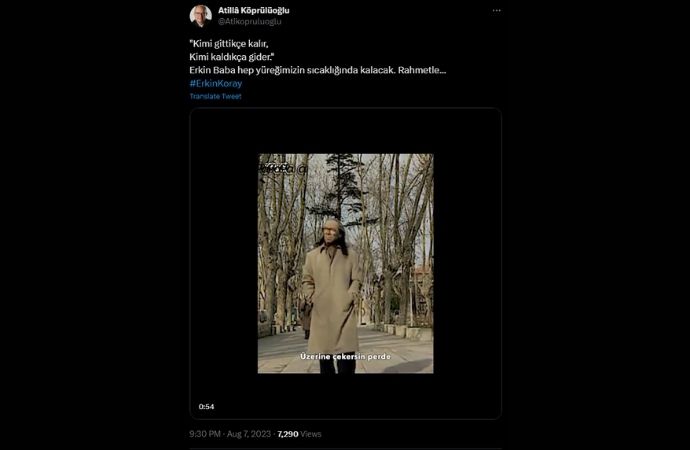Open the tweet's three-dot more options menu
The height and width of the screenshot is (450, 690).
pyautogui.click(x=496, y=11)
